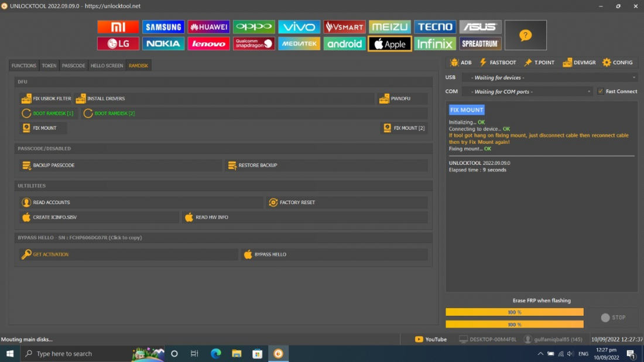
Task: Click gulfamiqbal85 user account entry
Action: pos(553,339)
